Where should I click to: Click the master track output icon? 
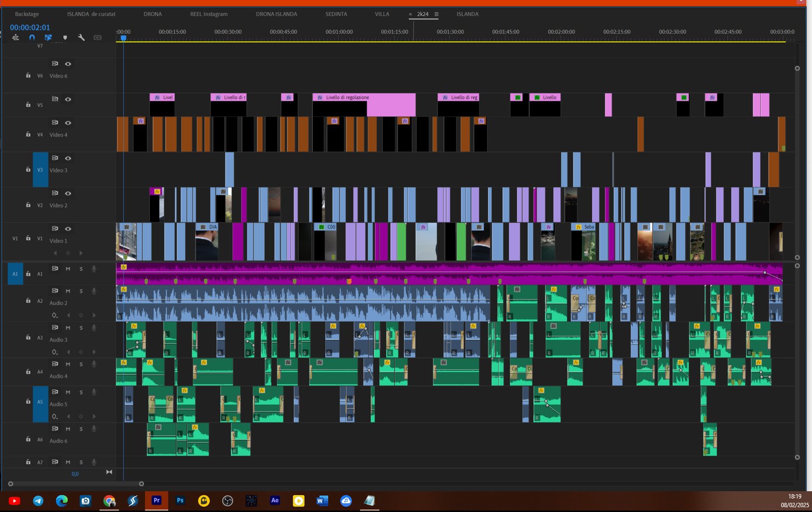coord(109,472)
